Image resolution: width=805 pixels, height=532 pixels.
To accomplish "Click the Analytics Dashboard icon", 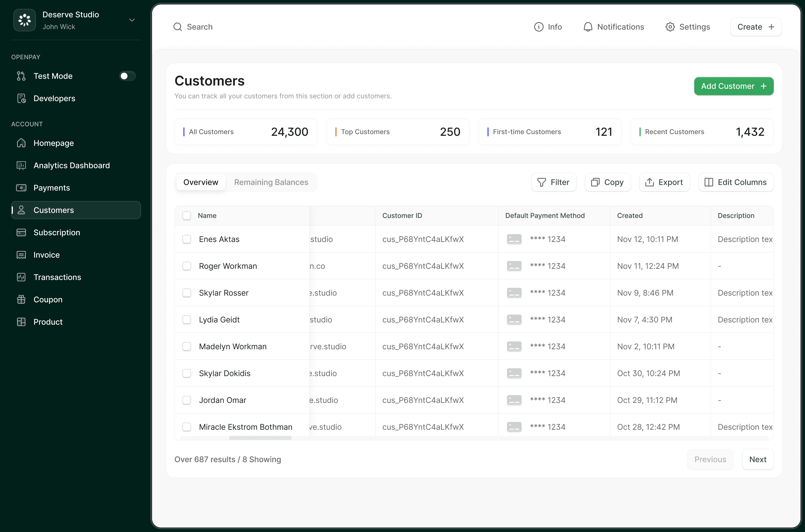I will [x=21, y=166].
